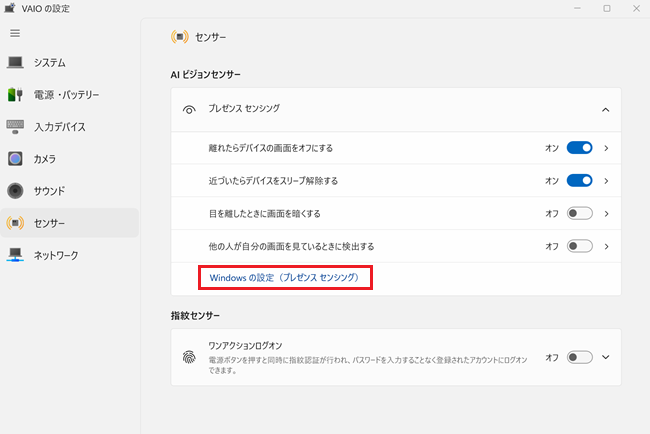Go to サウンド in sidebar
650x434 pixels.
tap(70, 191)
